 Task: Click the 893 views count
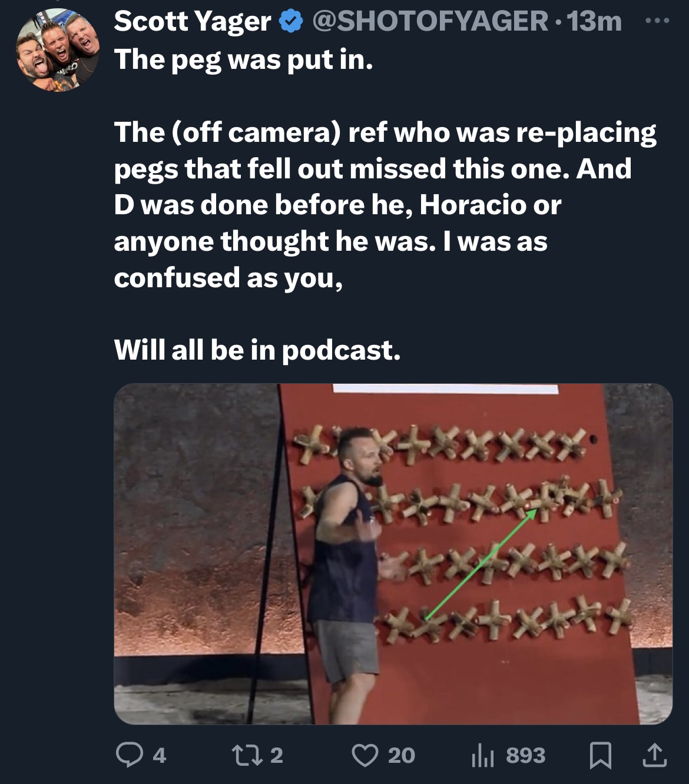tap(526, 755)
